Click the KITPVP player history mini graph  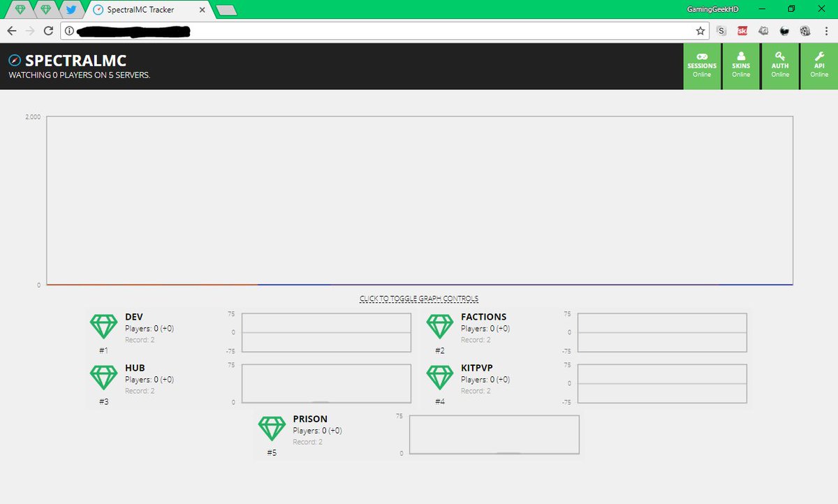pos(662,383)
